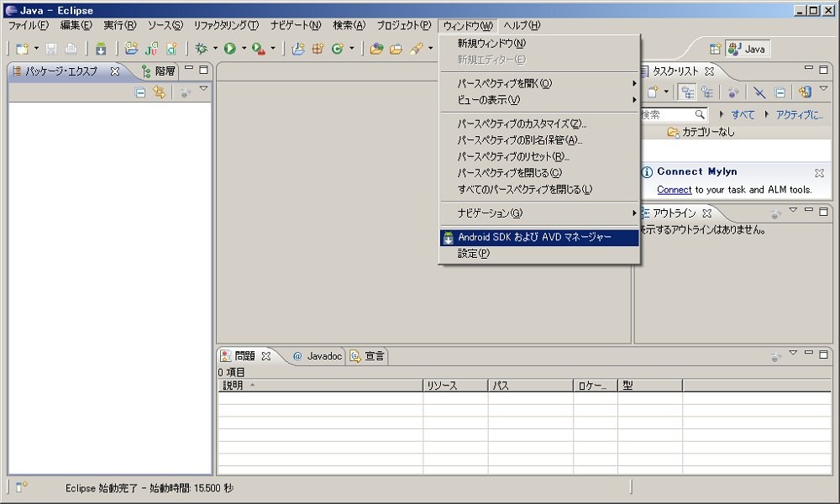Click the New Android Project toolbar icon

tap(131, 49)
